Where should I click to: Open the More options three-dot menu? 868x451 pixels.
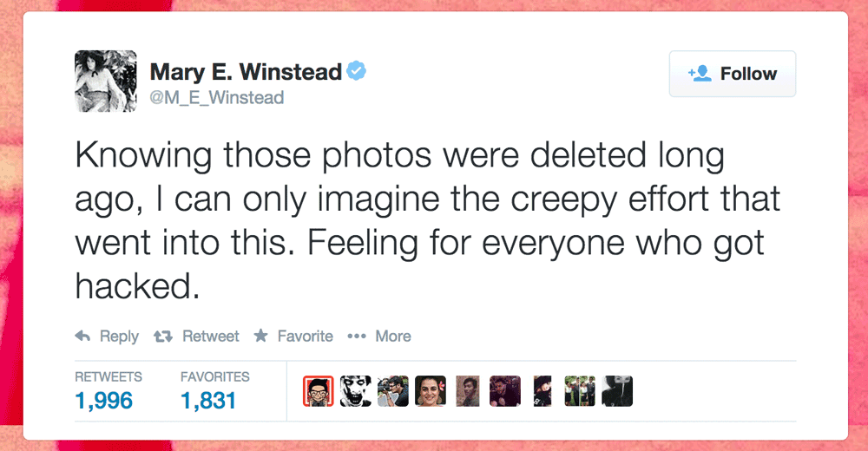point(356,336)
